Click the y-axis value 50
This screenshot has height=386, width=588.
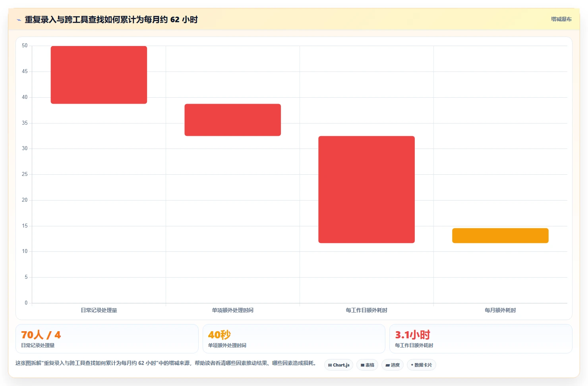(25, 46)
